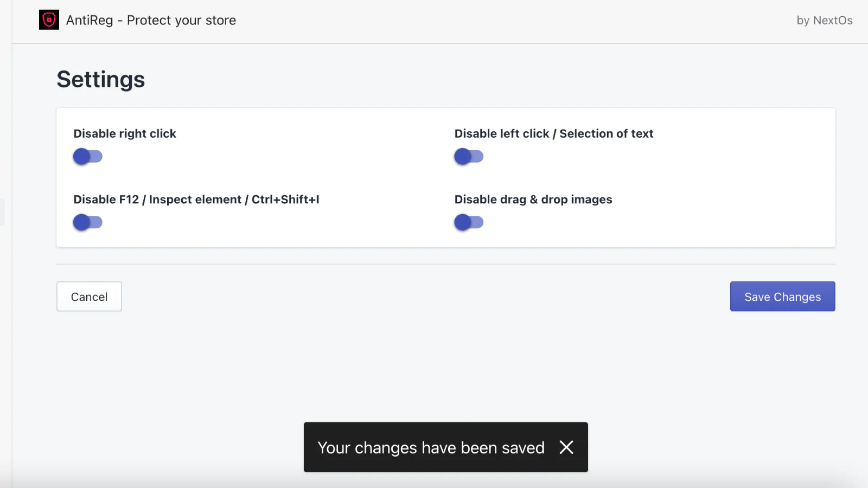Open the by NextOs link
868x488 pixels.
(x=824, y=21)
